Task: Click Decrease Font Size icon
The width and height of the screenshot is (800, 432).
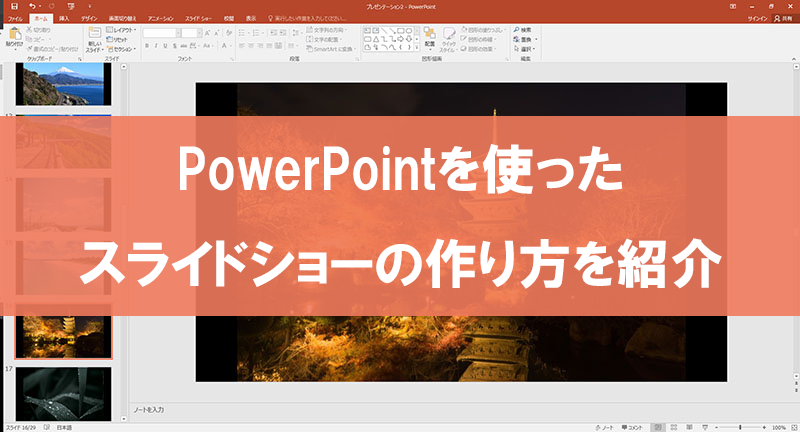Action: pos(217,33)
